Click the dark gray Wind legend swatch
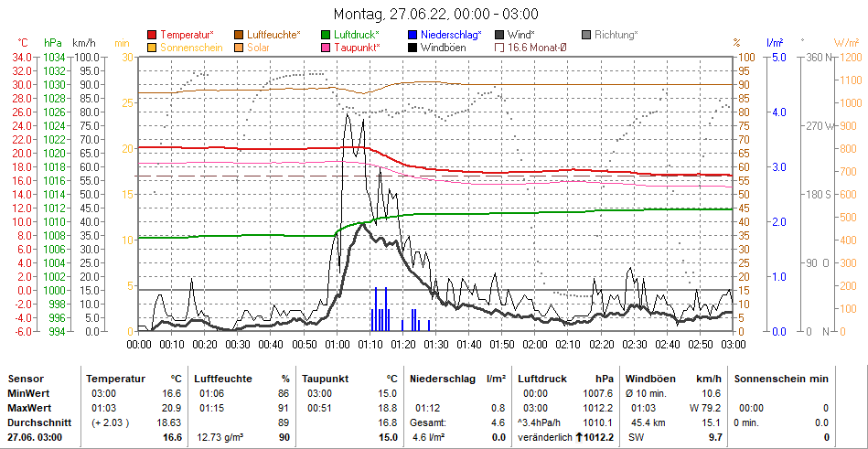Image resolution: width=868 pixels, height=449 pixels. (500, 35)
